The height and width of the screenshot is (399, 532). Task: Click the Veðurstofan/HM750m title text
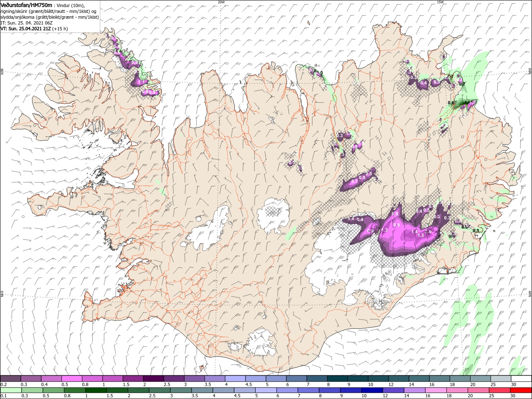click(26, 5)
